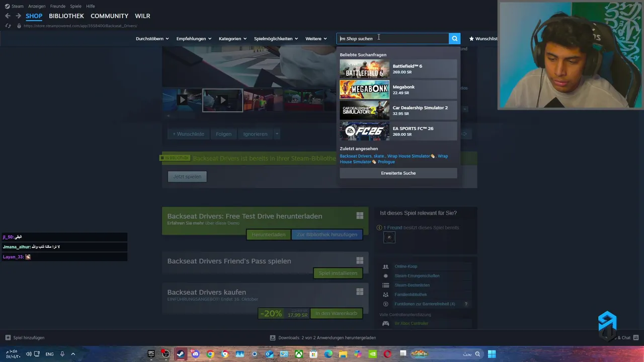Expand the Spielmöglichkeiten dropdown

276,39
